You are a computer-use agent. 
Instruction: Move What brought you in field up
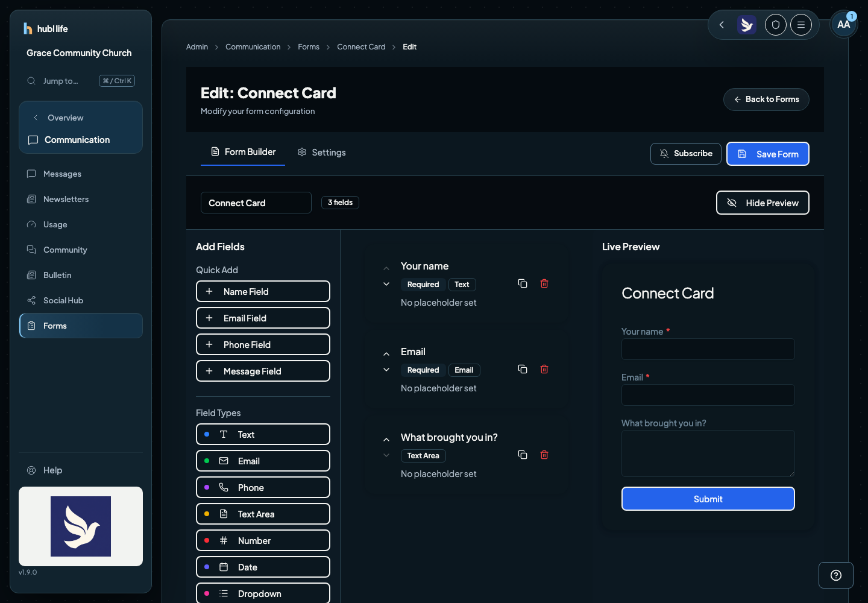[386, 440]
